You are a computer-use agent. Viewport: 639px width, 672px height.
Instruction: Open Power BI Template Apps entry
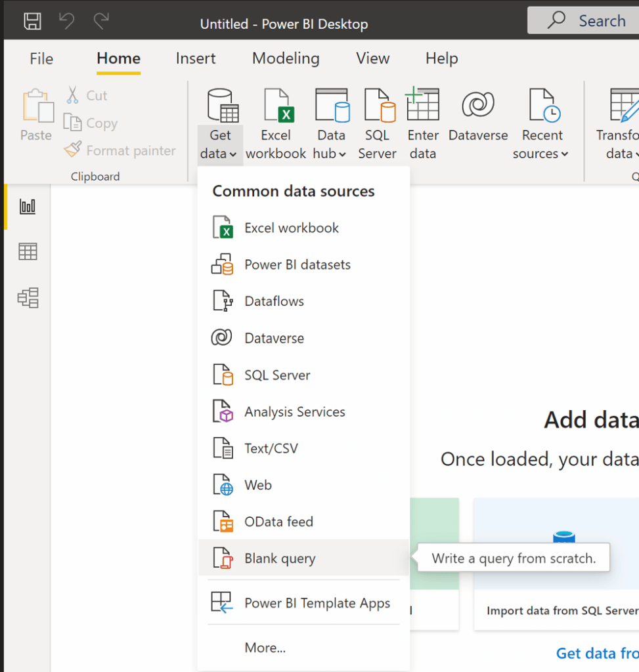point(303,602)
